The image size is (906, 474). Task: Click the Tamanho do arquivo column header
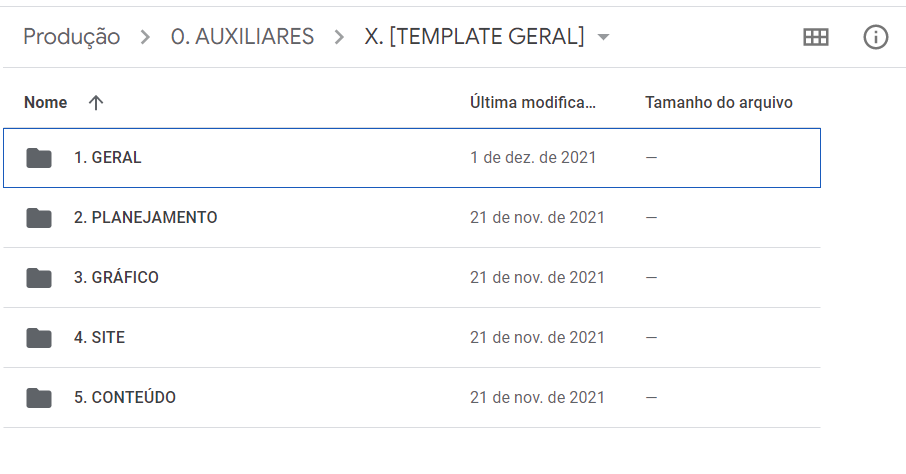click(719, 103)
